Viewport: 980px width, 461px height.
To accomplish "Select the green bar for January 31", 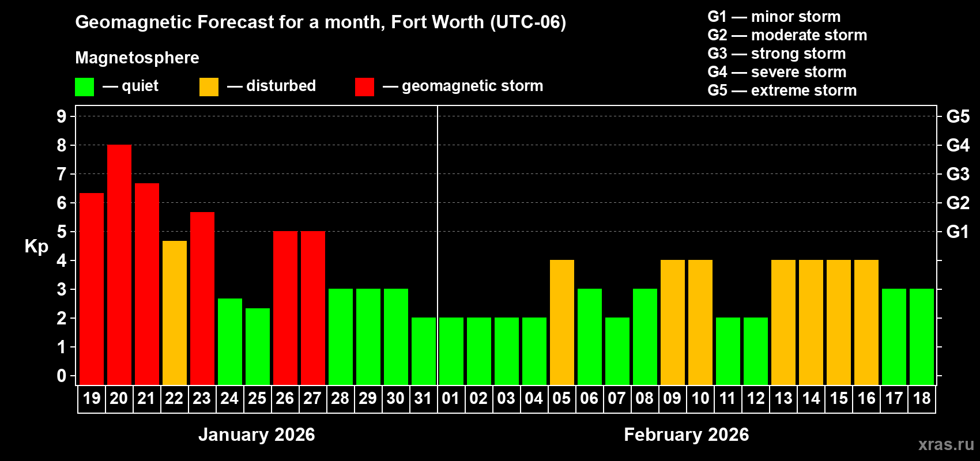I will [424, 351].
